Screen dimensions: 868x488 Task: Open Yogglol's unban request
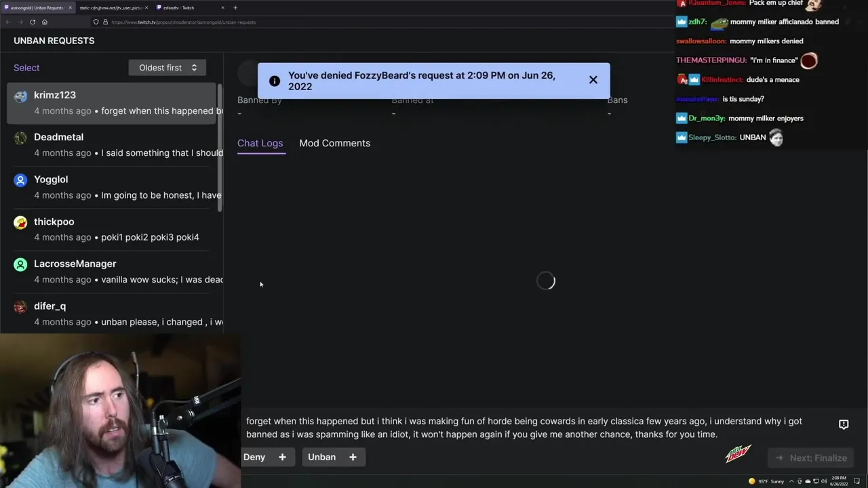point(112,187)
